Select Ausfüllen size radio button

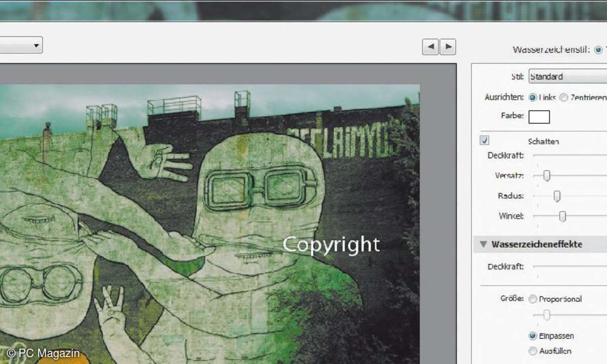(533, 351)
